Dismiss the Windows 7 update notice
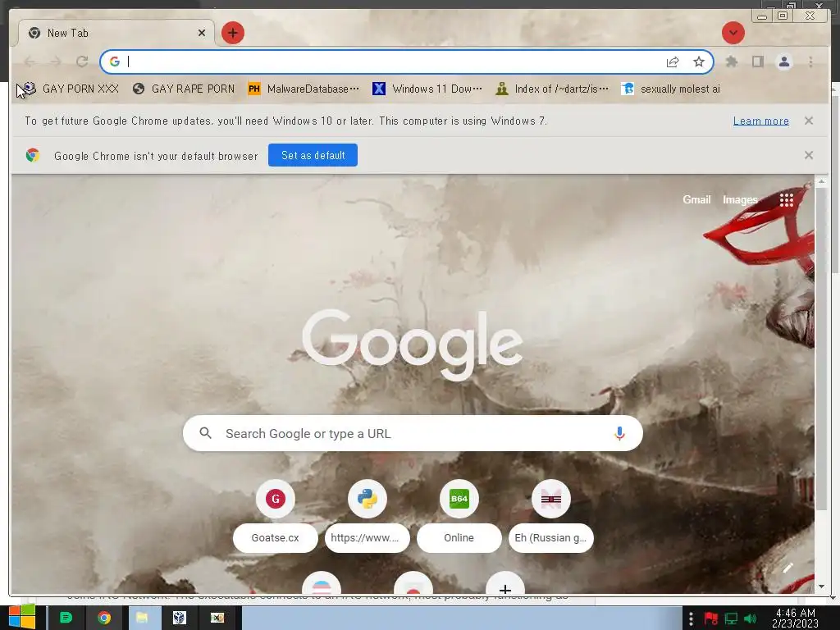Screen dimensions: 840x630 (809, 121)
